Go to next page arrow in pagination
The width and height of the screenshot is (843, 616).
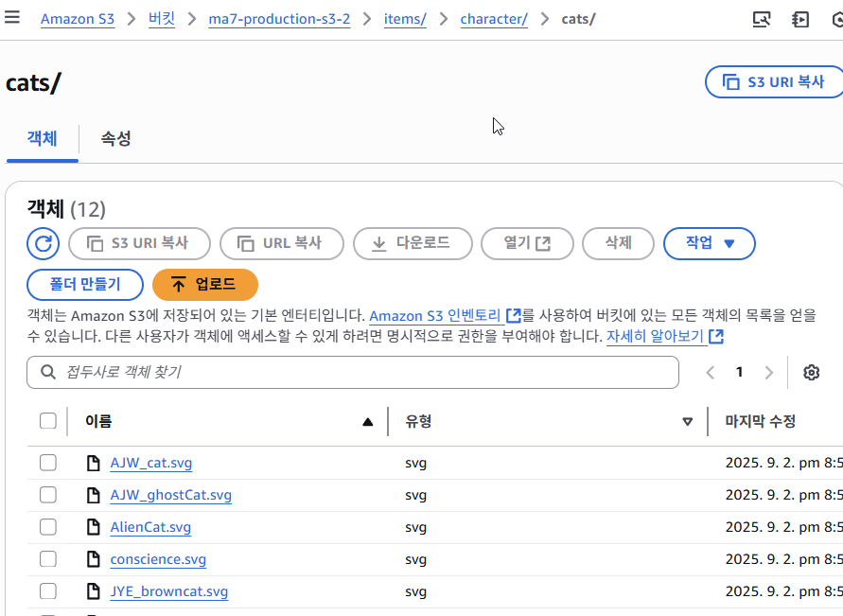coord(768,373)
